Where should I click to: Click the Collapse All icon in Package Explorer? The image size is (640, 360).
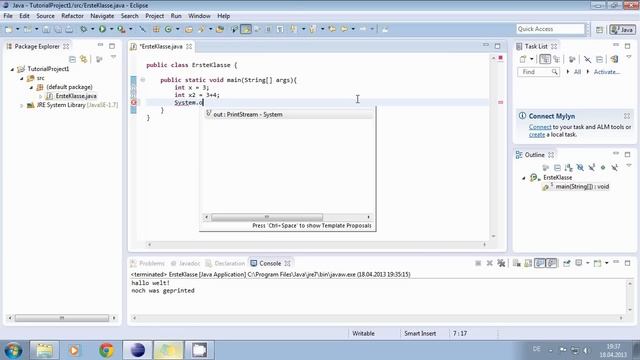[72, 59]
